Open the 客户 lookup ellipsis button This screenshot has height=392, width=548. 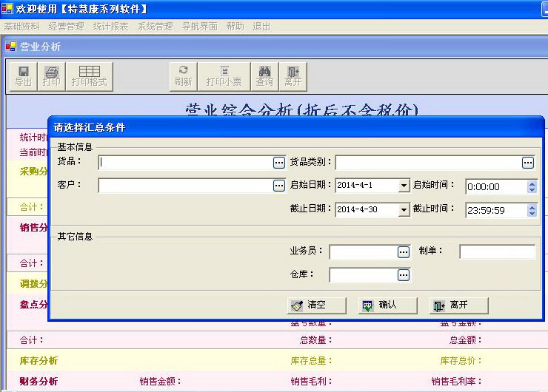tap(279, 186)
